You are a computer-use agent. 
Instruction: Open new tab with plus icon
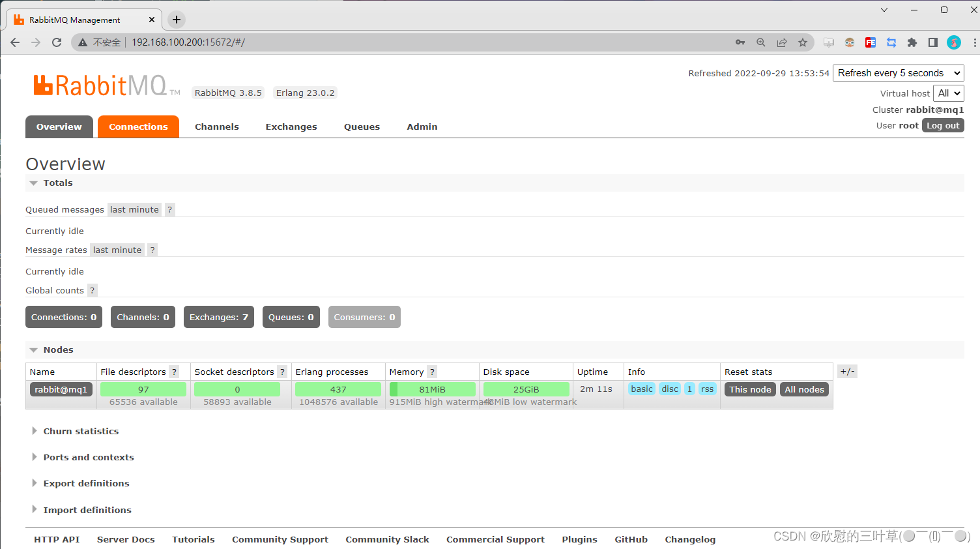pyautogui.click(x=177, y=20)
